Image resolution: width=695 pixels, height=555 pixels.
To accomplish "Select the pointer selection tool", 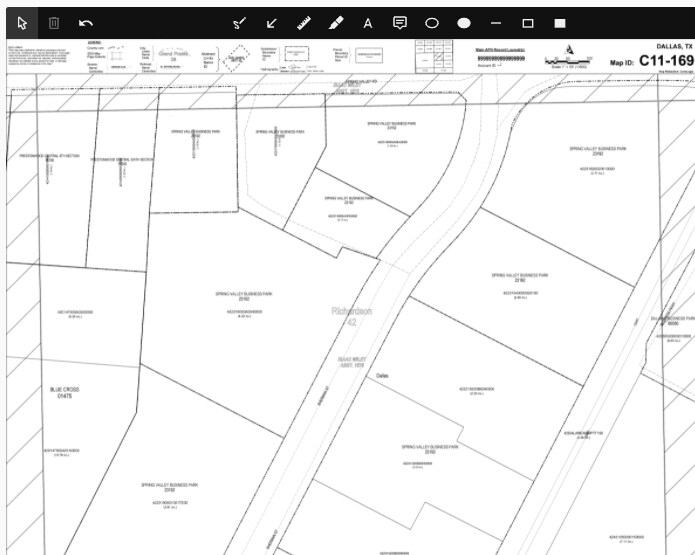I will pyautogui.click(x=22, y=22).
